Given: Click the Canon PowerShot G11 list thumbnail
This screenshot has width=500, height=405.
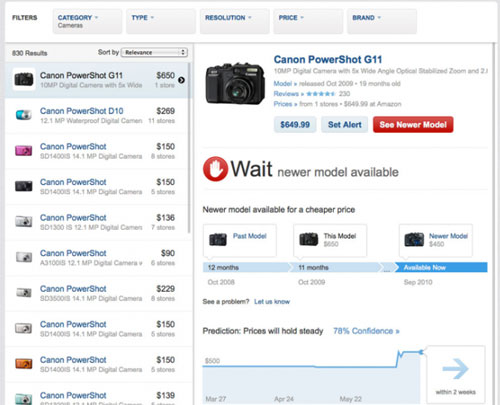Looking at the screenshot, I should click(24, 79).
